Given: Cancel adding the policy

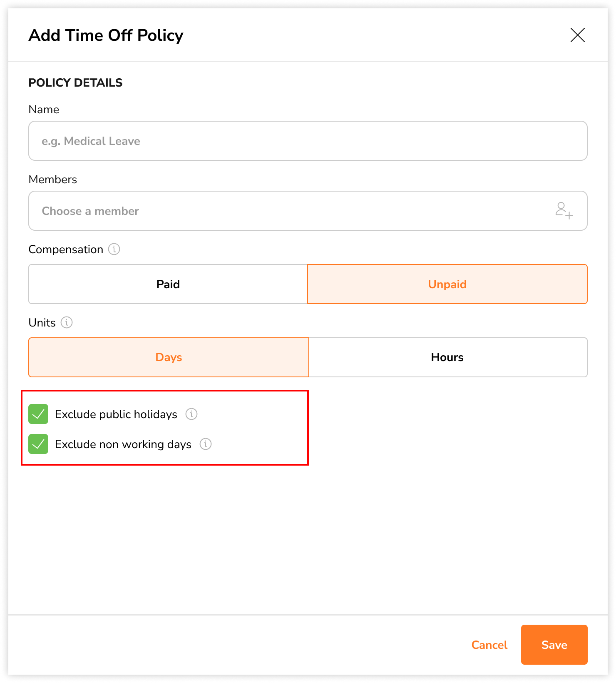Looking at the screenshot, I should click(x=489, y=645).
